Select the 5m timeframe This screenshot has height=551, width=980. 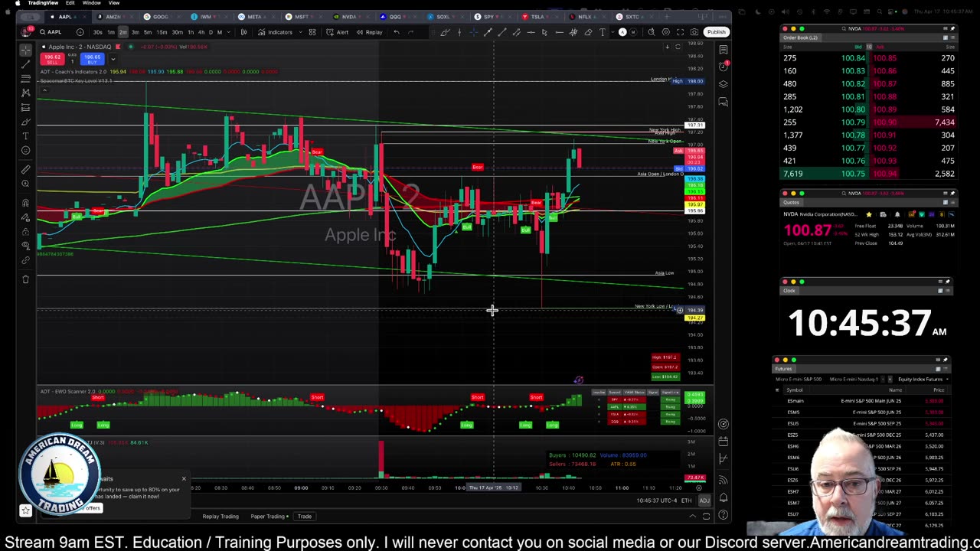(x=148, y=32)
